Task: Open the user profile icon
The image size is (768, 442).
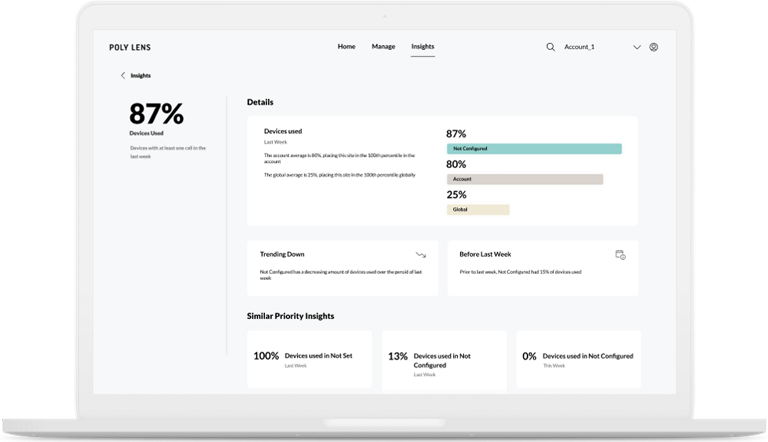Action: (x=654, y=47)
